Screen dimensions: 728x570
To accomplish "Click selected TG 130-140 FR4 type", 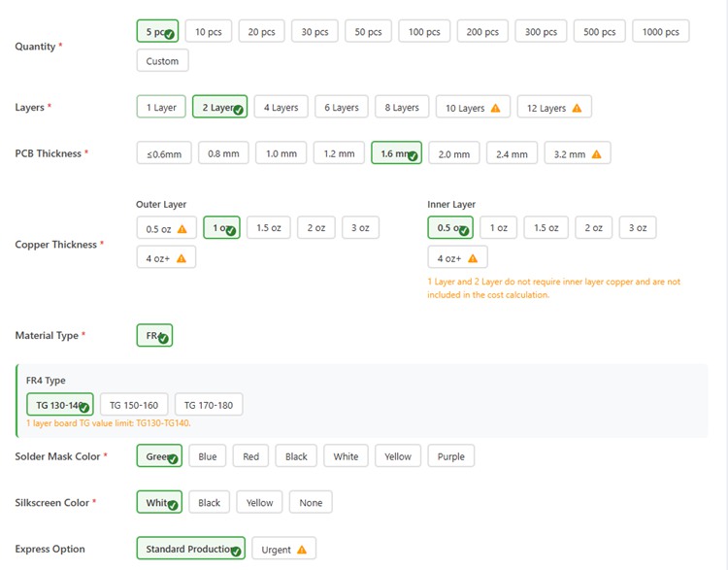I will (x=59, y=405).
